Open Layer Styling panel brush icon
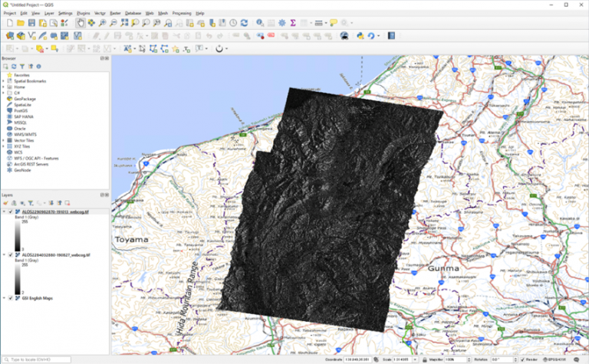Image resolution: width=589 pixels, height=364 pixels. pos(5,203)
